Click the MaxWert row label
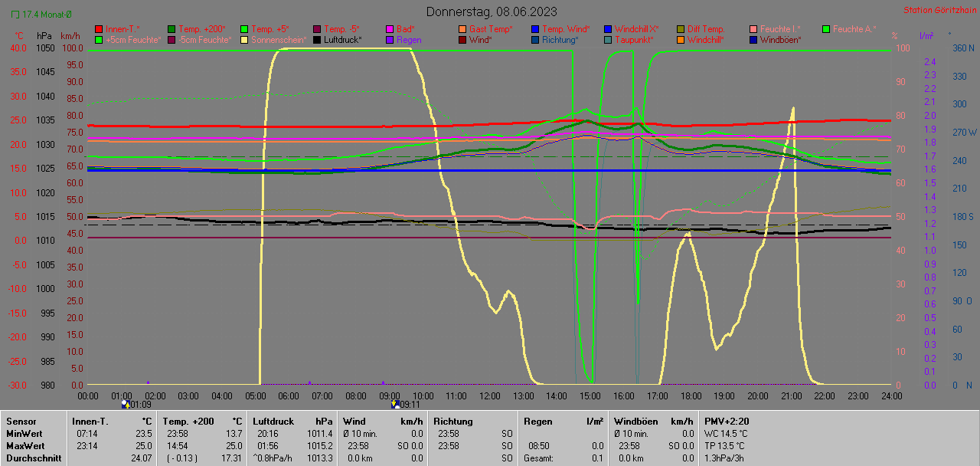The height and width of the screenshot is (466, 980). [x=26, y=445]
